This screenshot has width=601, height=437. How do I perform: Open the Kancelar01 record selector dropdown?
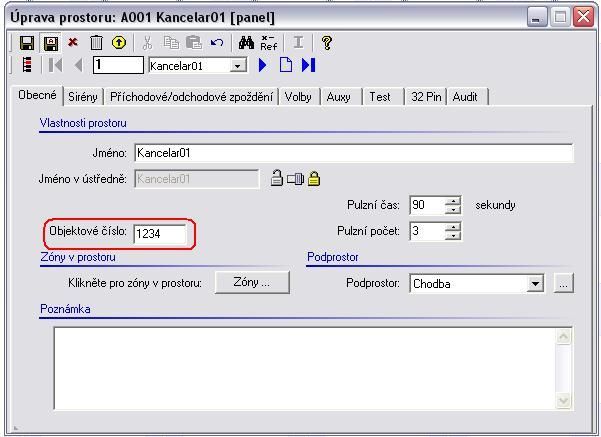coord(237,65)
